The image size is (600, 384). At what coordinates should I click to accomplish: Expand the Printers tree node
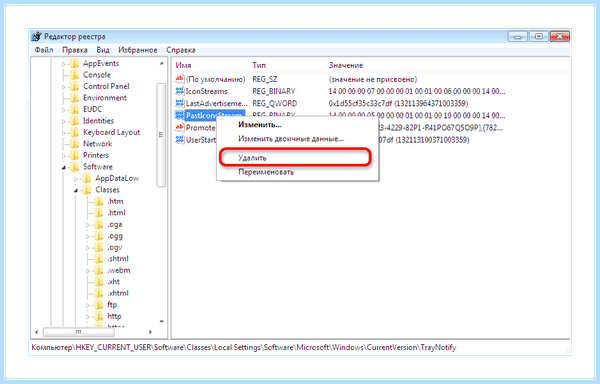click(64, 156)
